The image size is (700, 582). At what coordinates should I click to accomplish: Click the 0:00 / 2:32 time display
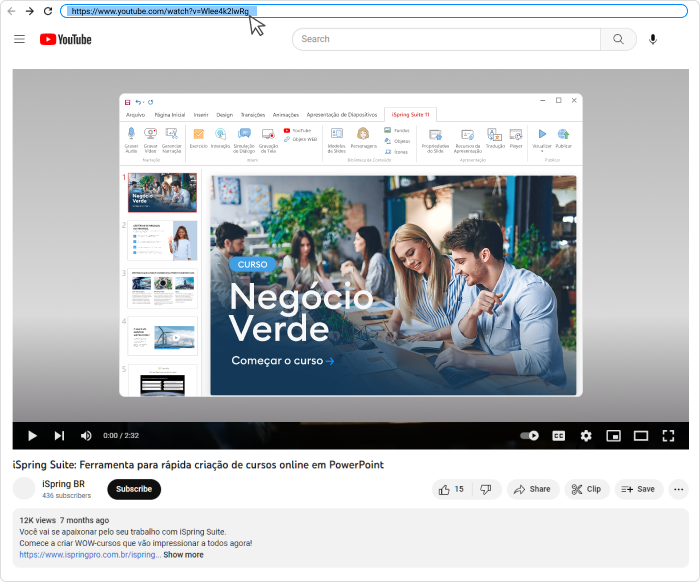(x=121, y=436)
